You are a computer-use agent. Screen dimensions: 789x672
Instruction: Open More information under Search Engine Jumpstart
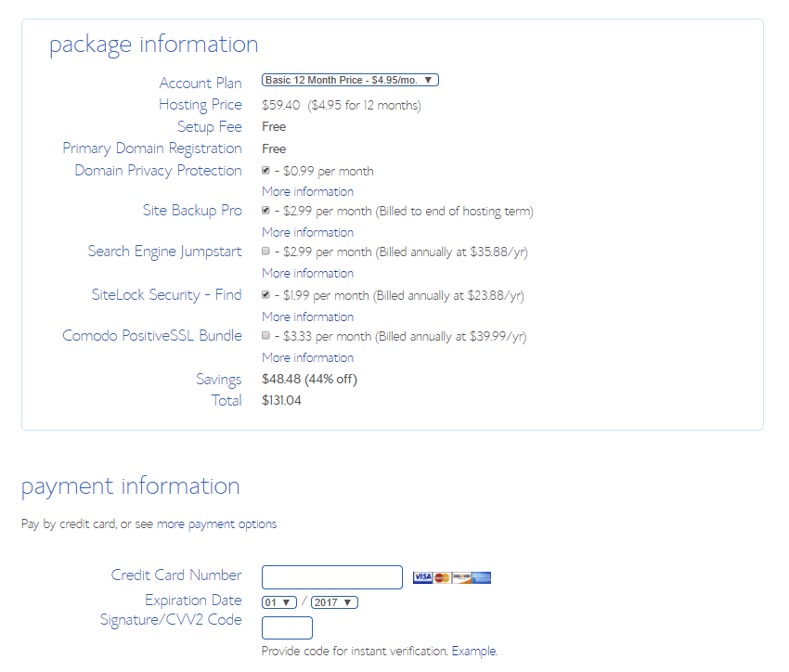coord(307,273)
